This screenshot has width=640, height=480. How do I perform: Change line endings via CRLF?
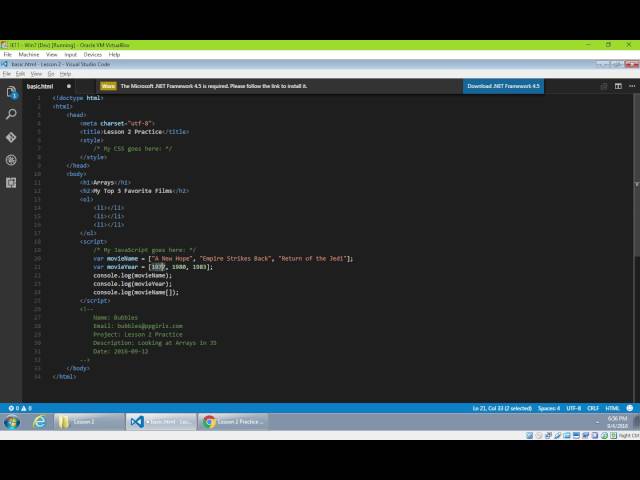point(593,408)
